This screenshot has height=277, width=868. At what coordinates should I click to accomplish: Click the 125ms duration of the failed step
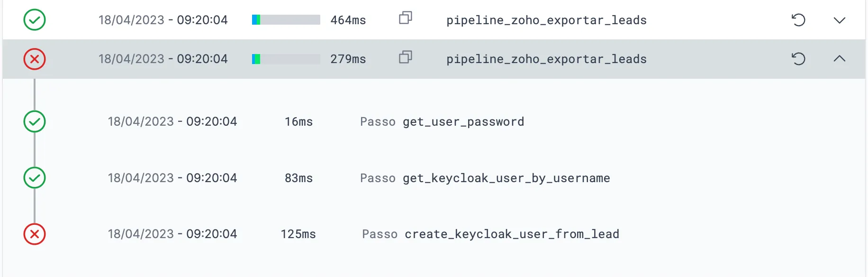298,234
